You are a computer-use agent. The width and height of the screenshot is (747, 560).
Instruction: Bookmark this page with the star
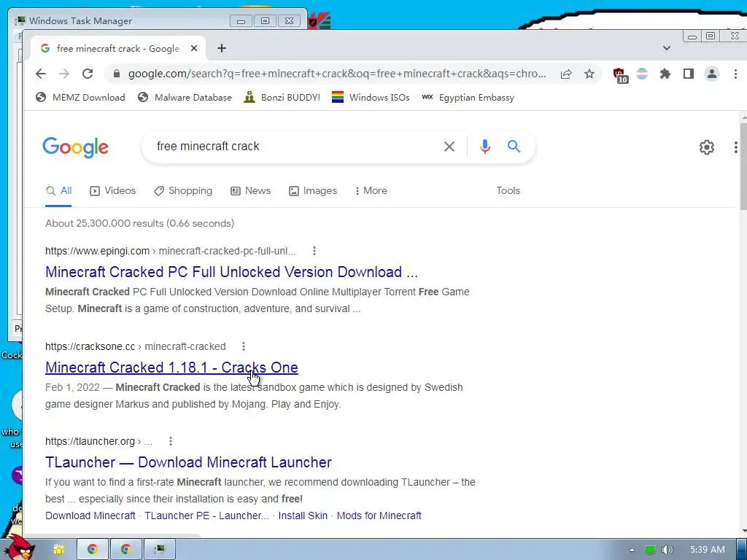click(589, 74)
